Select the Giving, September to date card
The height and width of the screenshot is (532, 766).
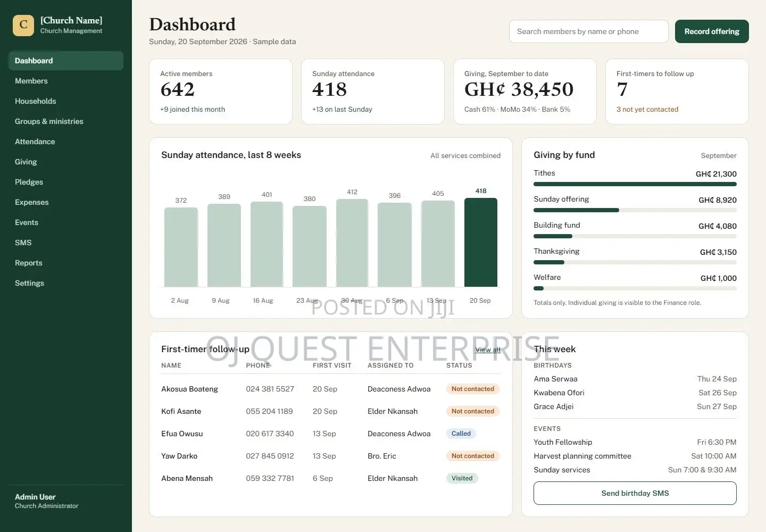click(525, 92)
